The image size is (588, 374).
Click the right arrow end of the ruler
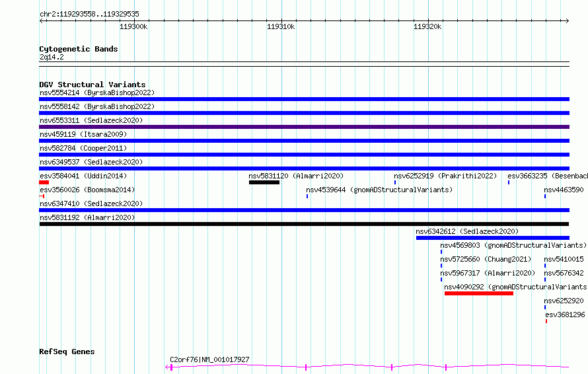pyautogui.click(x=568, y=20)
